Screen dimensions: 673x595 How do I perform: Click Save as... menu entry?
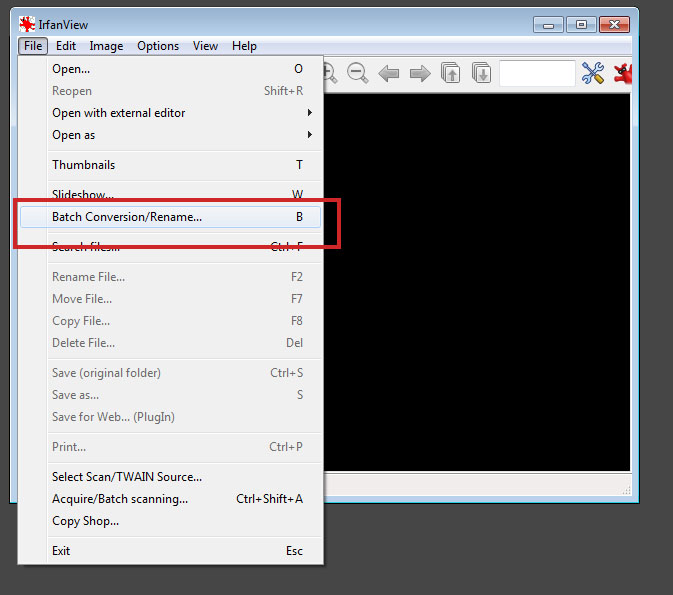170,395
